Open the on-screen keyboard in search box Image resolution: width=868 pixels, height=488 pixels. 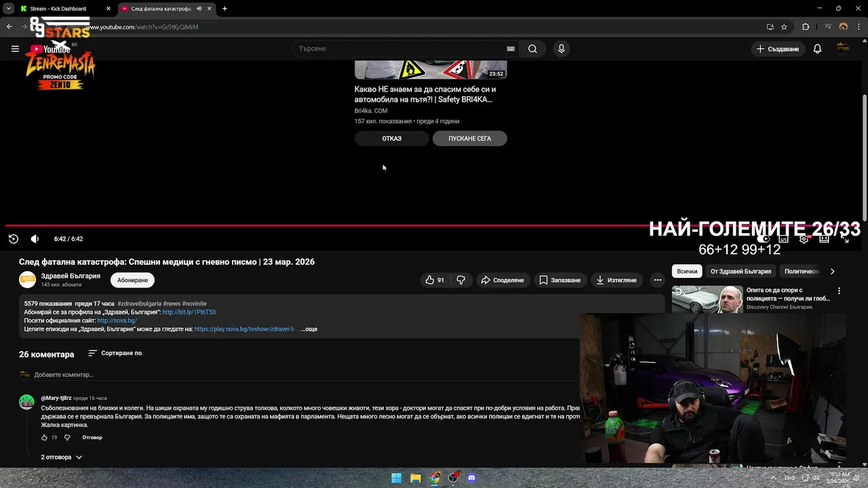tap(511, 49)
